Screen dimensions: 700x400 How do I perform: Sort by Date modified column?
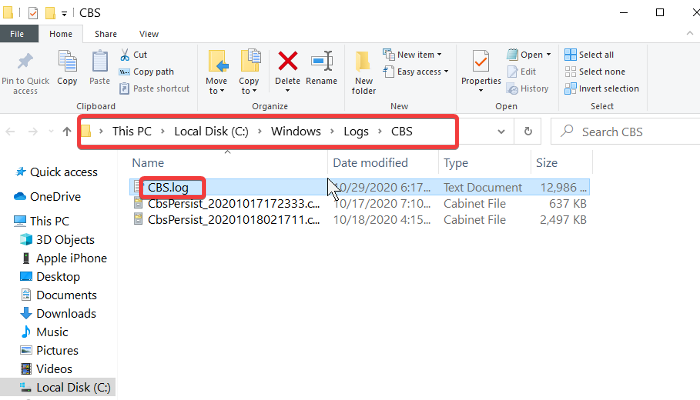click(370, 163)
